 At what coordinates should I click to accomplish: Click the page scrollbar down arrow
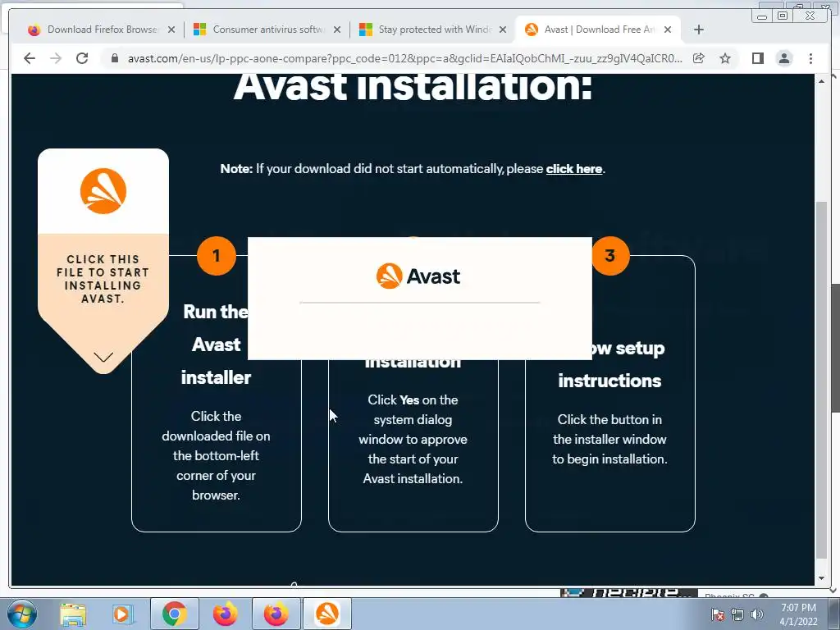pyautogui.click(x=821, y=578)
